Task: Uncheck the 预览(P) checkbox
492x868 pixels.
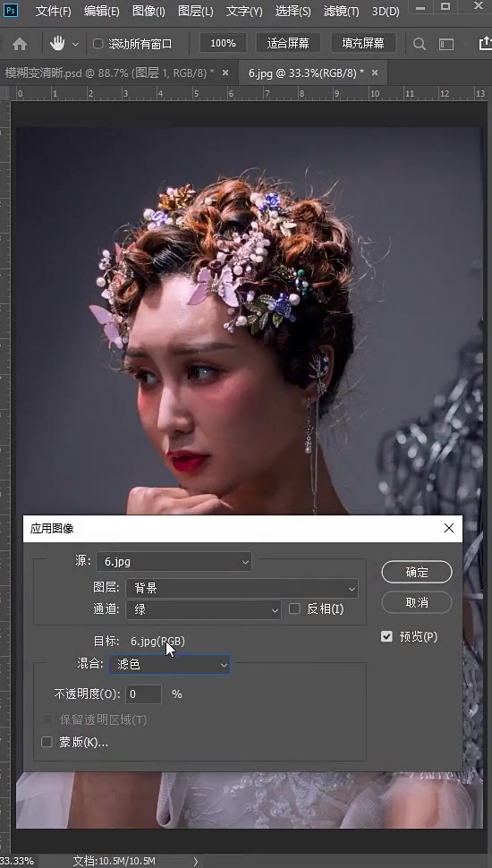Action: [x=386, y=636]
